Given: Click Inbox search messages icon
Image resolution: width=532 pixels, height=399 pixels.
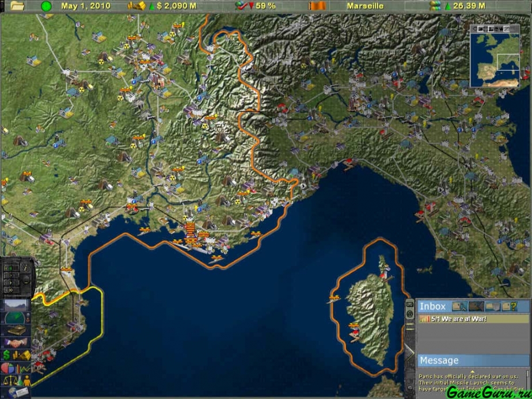Looking at the screenshot, I should coord(459,306).
